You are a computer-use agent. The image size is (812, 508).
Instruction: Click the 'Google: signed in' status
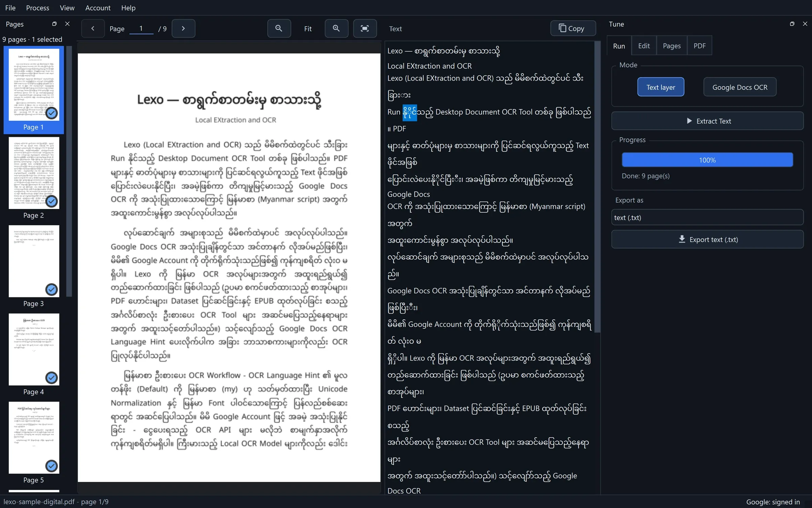tap(773, 502)
